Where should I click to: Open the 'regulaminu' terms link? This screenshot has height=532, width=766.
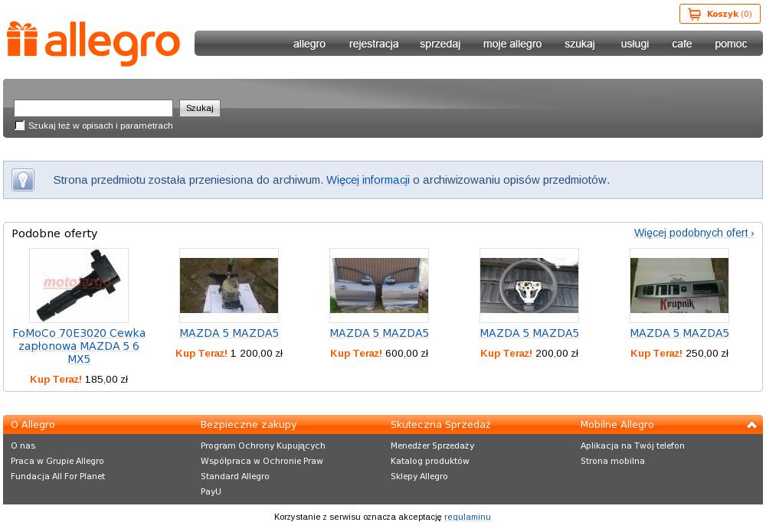pyautogui.click(x=467, y=517)
